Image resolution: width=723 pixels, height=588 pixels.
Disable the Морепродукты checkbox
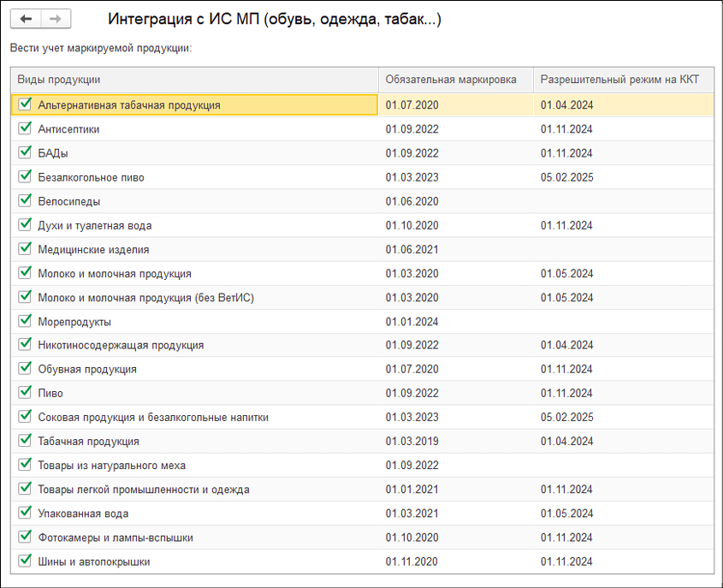(x=25, y=320)
